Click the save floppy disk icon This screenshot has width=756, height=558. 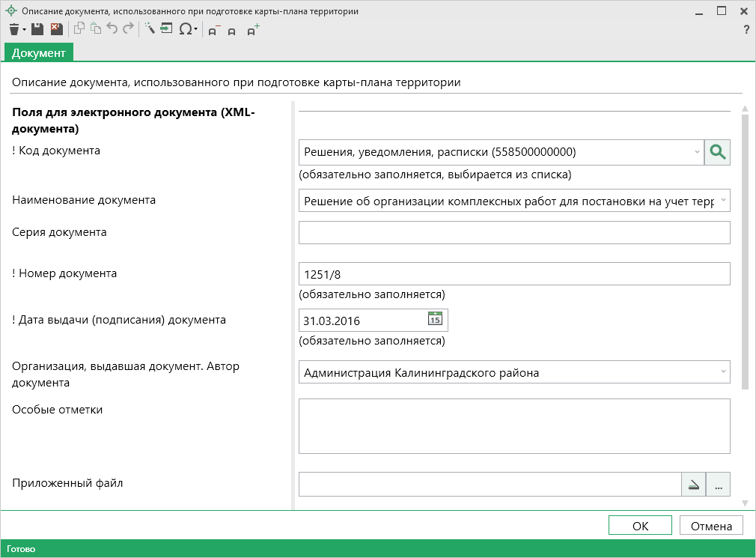coord(37,29)
